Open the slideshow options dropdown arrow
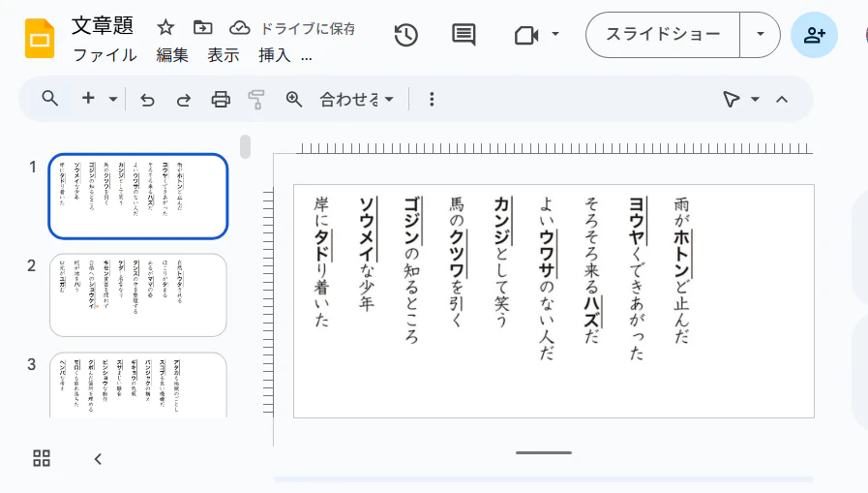This screenshot has height=493, width=868. (760, 34)
